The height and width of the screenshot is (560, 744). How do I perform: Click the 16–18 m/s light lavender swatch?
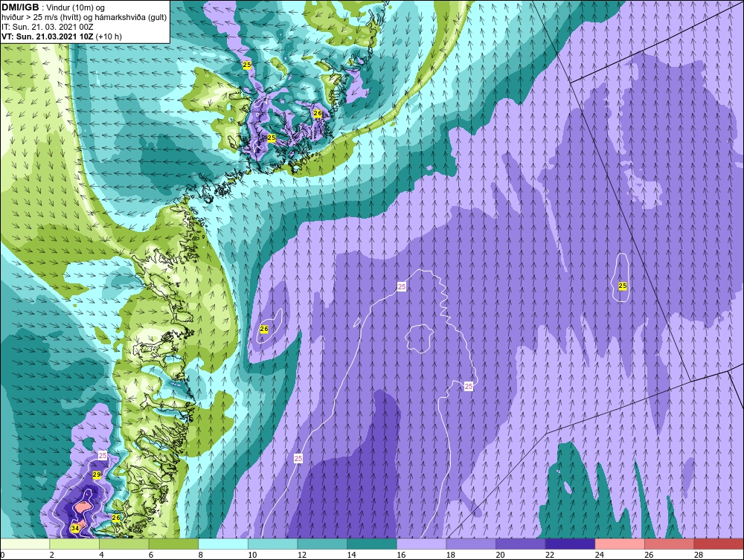(421, 544)
